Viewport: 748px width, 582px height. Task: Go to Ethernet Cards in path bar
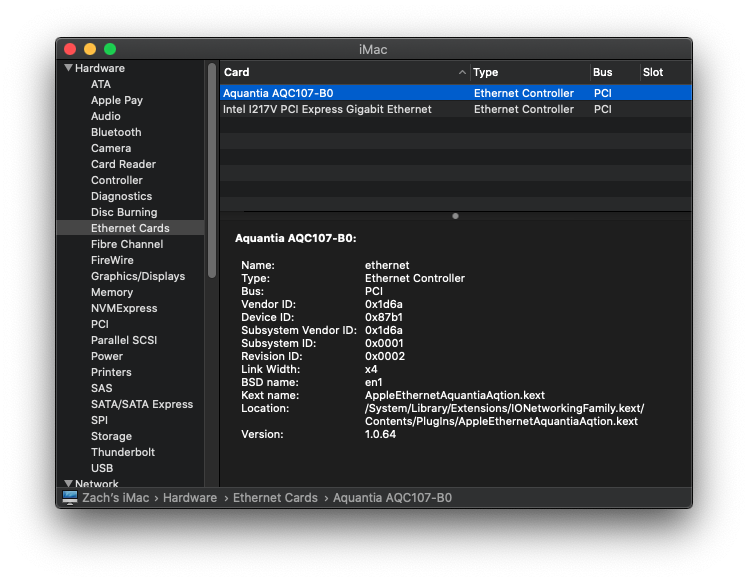tap(275, 498)
